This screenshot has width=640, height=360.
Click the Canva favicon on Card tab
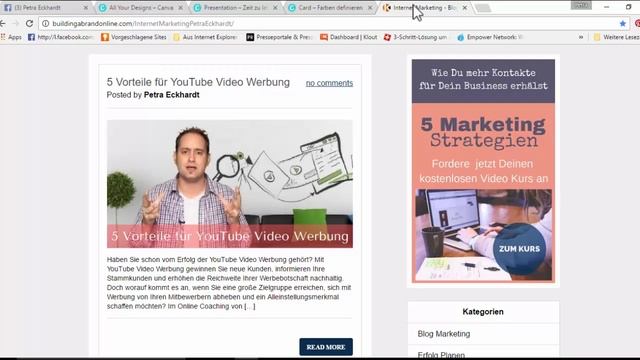pyautogui.click(x=292, y=8)
